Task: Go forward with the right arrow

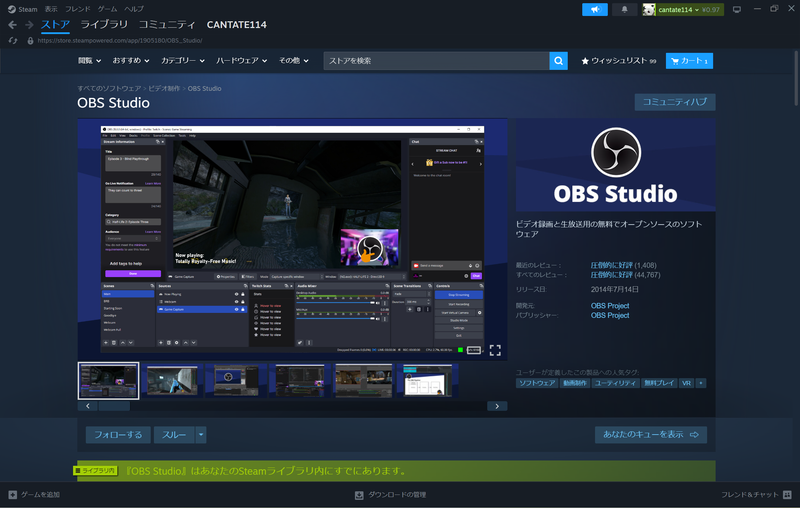Action: 29,24
